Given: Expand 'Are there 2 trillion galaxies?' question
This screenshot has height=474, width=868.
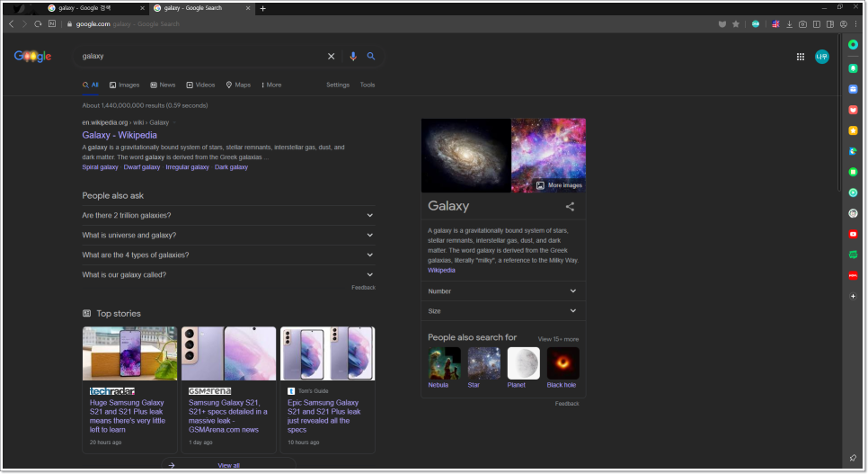Looking at the screenshot, I should (228, 215).
